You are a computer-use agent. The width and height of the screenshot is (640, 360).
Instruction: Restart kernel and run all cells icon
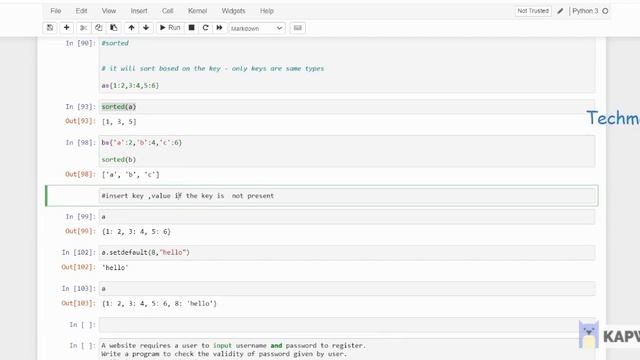click(x=219, y=28)
